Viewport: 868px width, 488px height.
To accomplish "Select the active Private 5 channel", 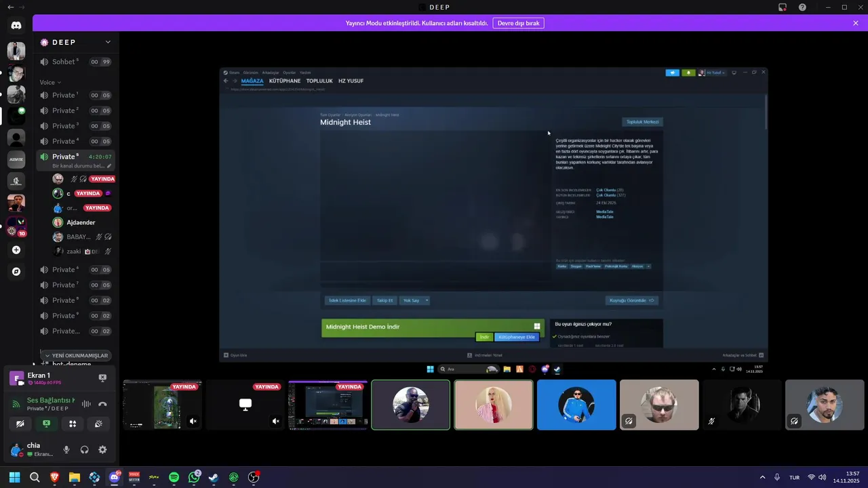I will click(75, 161).
